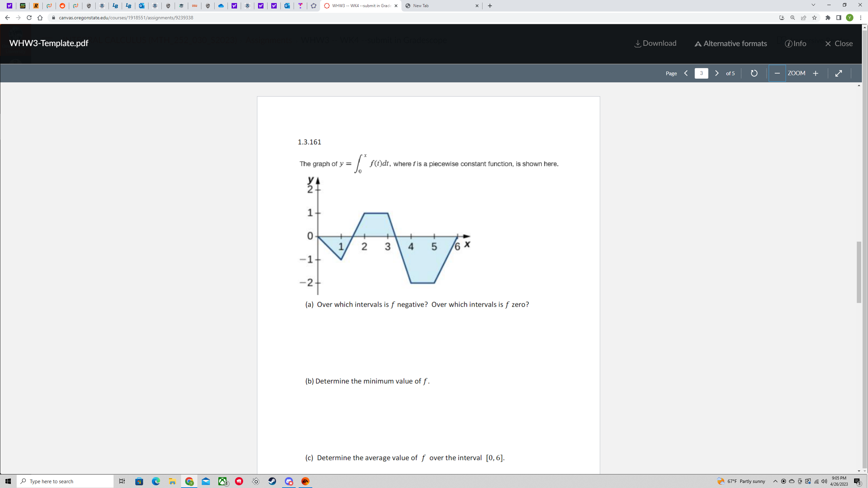Screen dimensions: 868x488
Task: Zoom out using the minus button
Action: (x=777, y=73)
